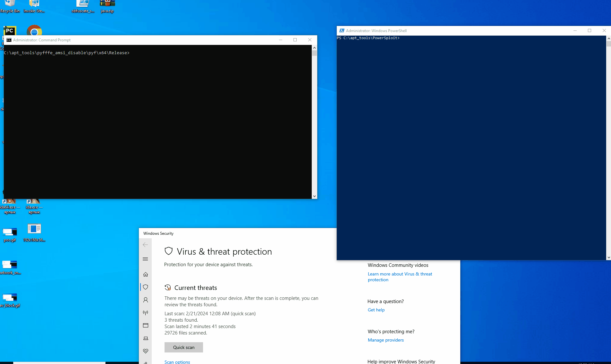
Task: Open Device security laptop icon
Action: point(146,338)
